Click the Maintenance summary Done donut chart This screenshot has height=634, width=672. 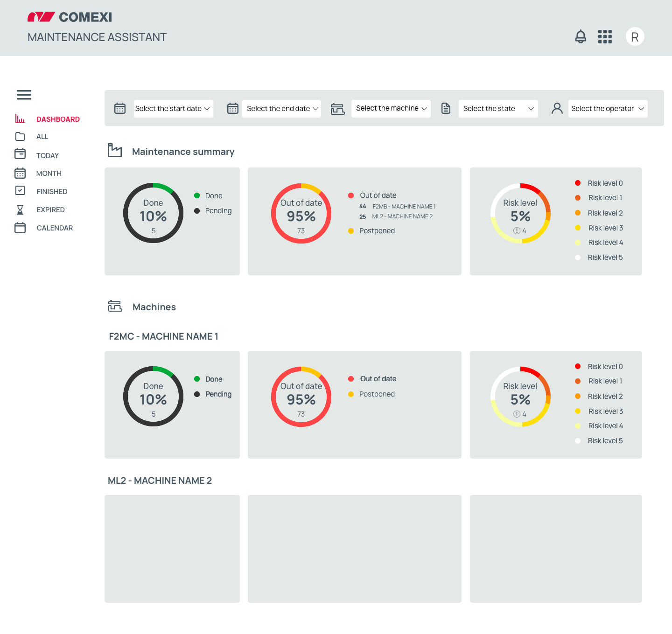[x=153, y=213]
